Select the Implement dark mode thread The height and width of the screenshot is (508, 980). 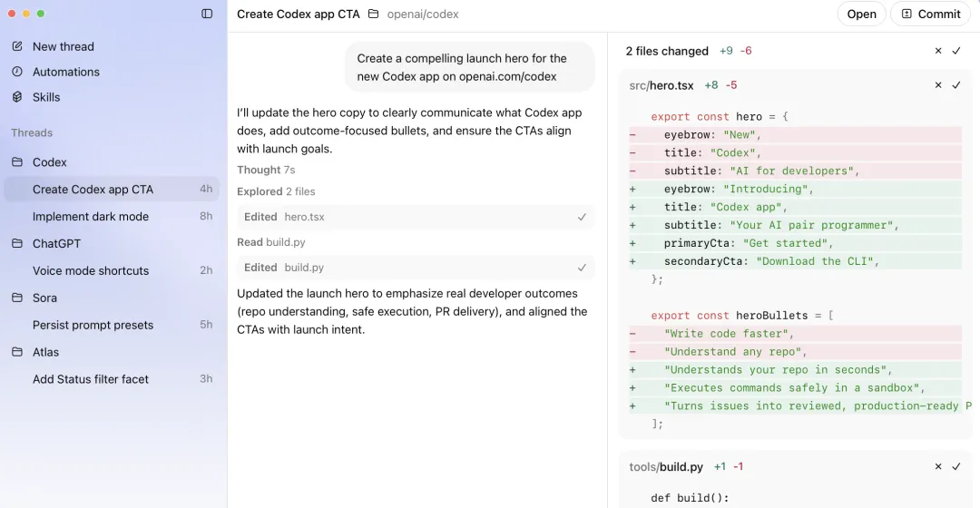click(91, 217)
